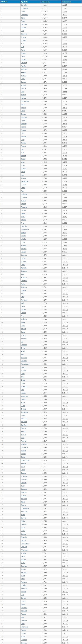Open the Mendoza surname link
The image size is (82, 644).
pos(24,300)
